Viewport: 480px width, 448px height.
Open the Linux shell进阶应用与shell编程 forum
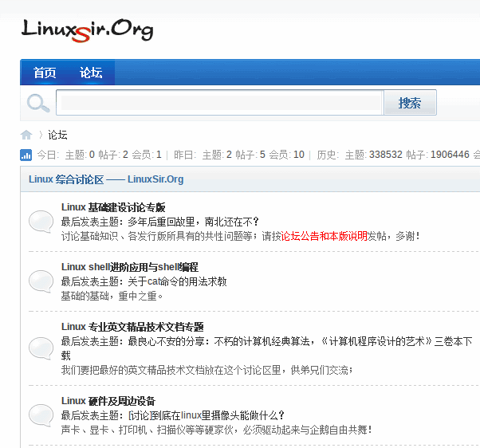130,267
